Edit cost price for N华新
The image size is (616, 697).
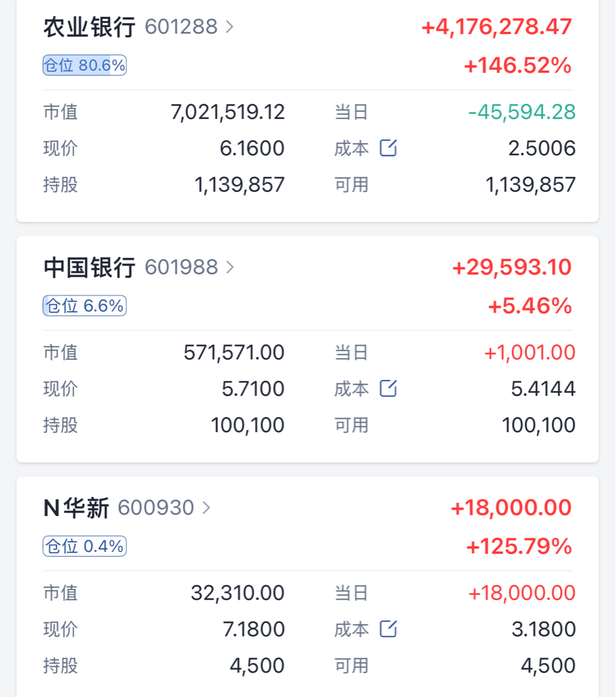(x=388, y=629)
